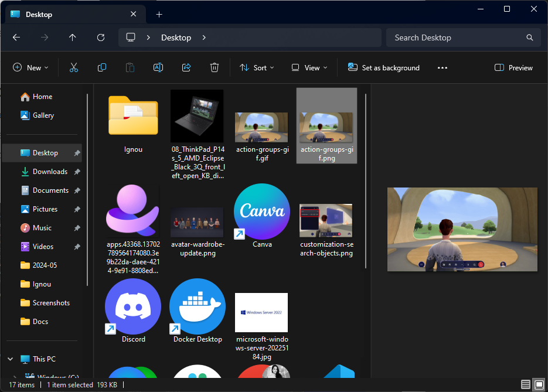548x392 pixels.
Task: Open the Sort dropdown menu
Action: [257, 68]
